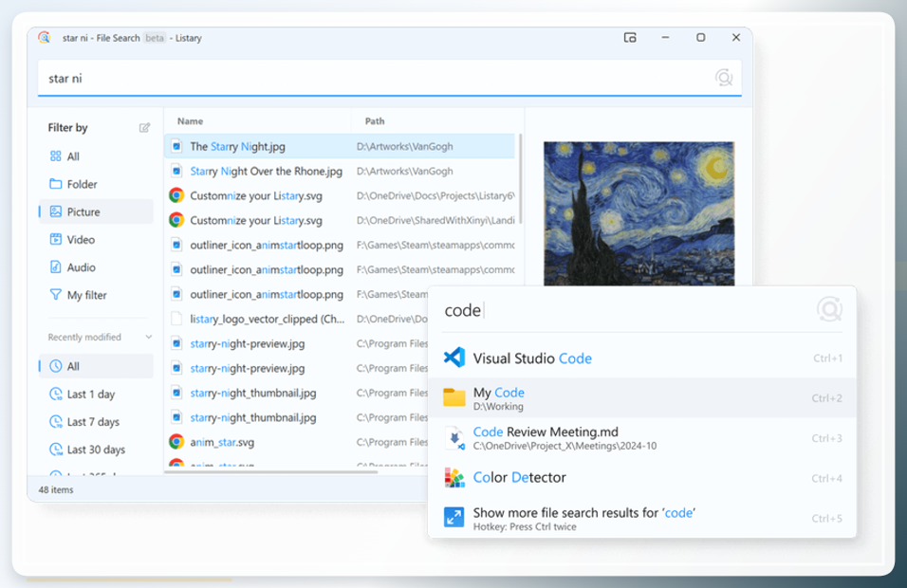
Task: Filter results by Video
Action: (96, 239)
